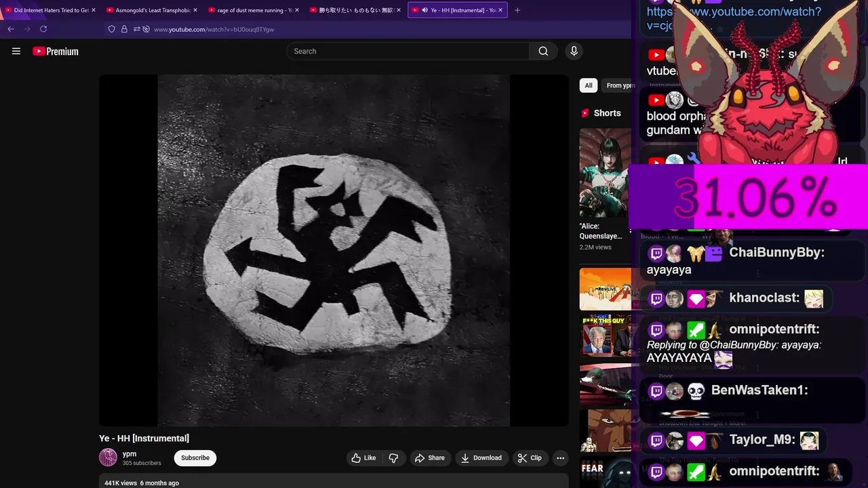Share the video
Image resolution: width=868 pixels, height=488 pixels.
pos(430,458)
